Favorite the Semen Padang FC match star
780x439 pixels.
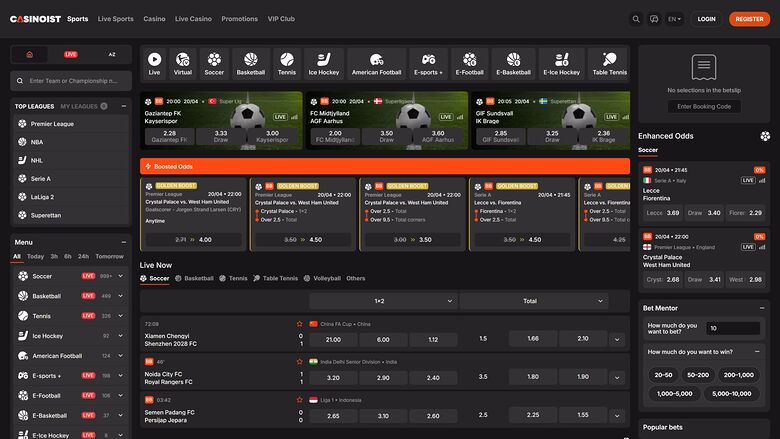pyautogui.click(x=299, y=400)
